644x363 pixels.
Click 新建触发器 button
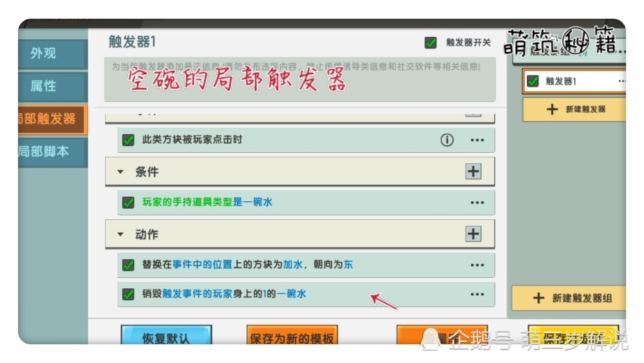574,110
